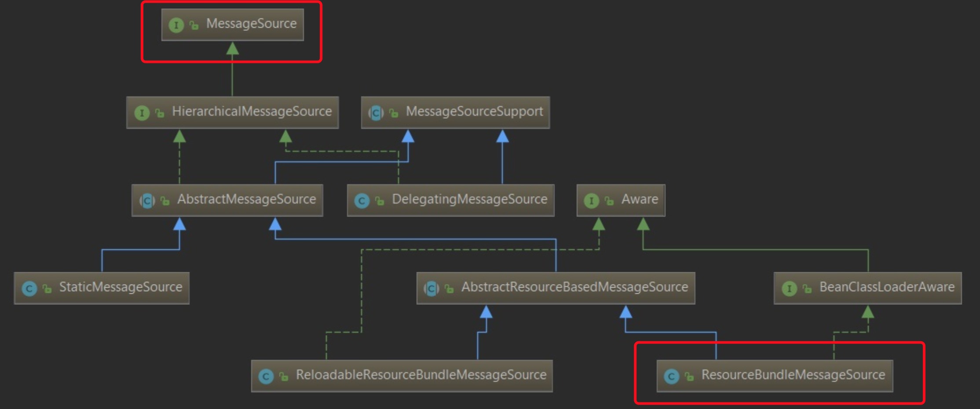Viewport: 980px width, 409px height.
Task: Click the class icon on DelegatingMessageSource
Action: (362, 201)
